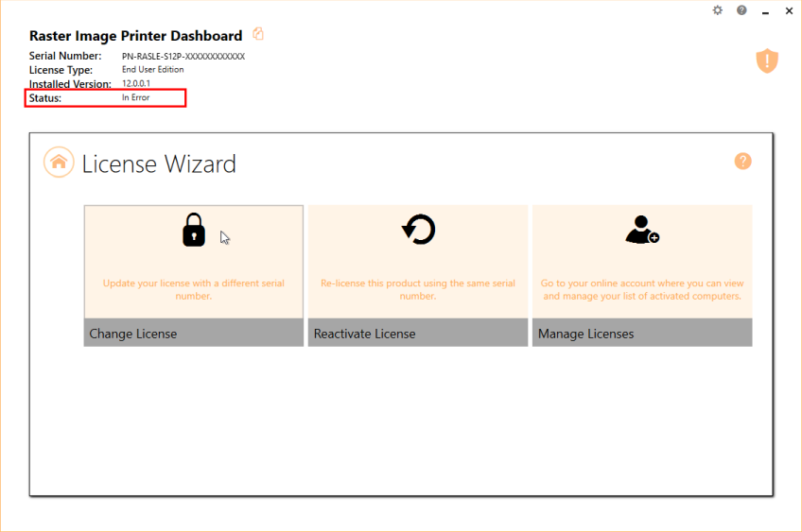The image size is (802, 532).
Task: Click the serial number PN-RASLE-S12P value
Action: (183, 56)
